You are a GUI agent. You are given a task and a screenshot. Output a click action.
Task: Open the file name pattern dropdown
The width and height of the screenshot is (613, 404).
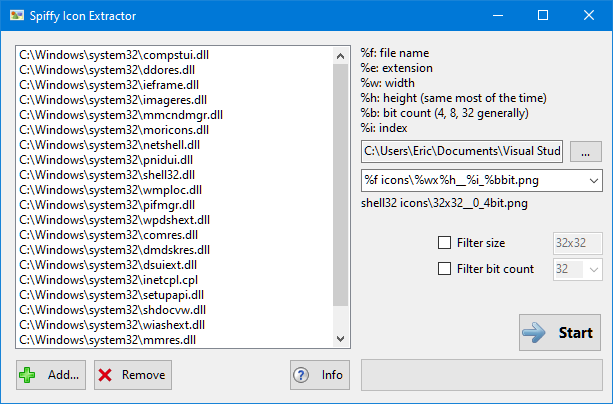pyautogui.click(x=593, y=181)
